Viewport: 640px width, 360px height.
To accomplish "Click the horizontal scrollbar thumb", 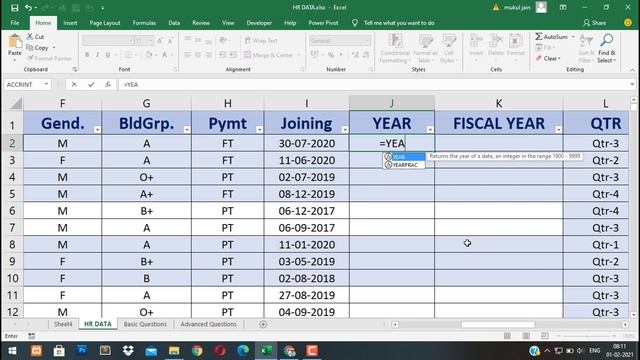I will pyautogui.click(x=498, y=324).
